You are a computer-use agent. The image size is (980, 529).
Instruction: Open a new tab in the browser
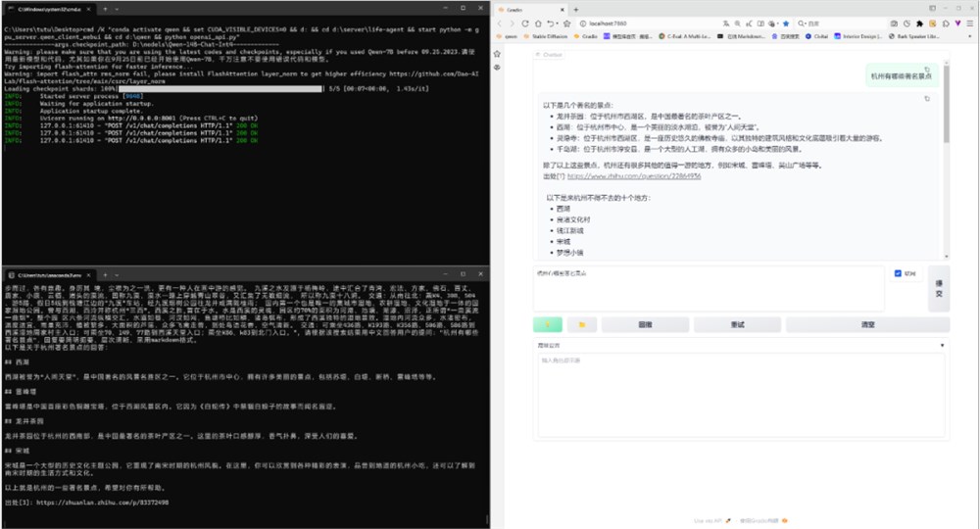(576, 10)
